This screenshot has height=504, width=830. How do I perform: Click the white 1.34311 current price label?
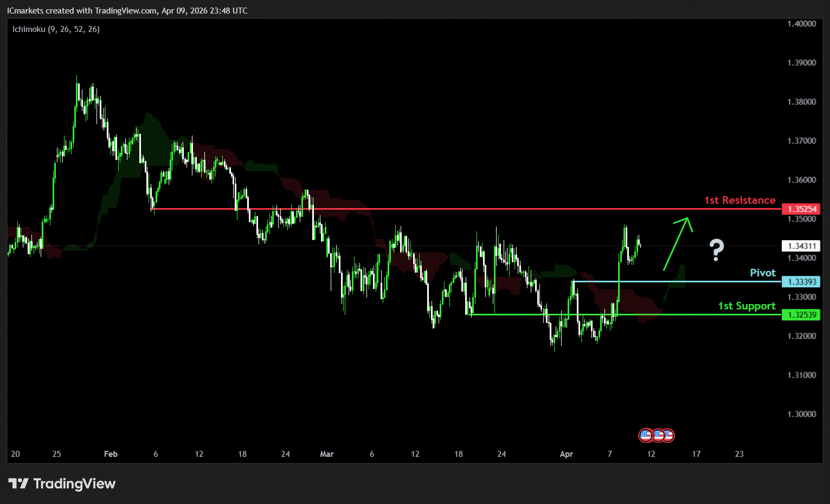[x=801, y=246]
